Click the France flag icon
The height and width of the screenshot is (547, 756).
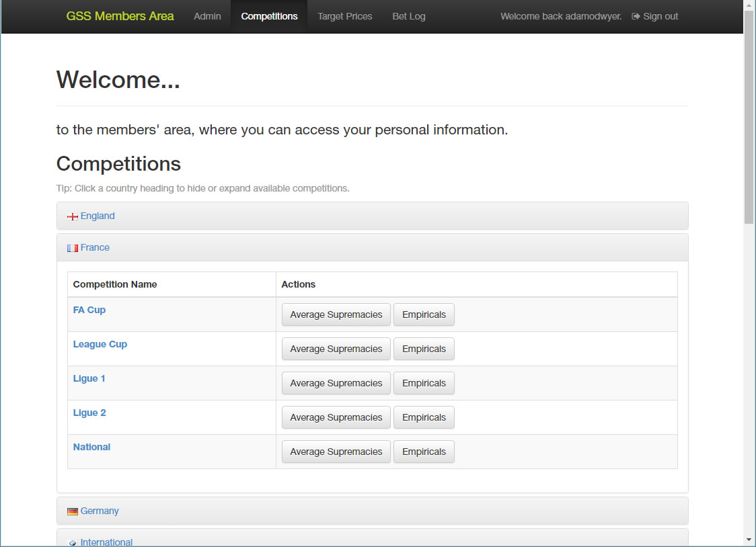73,248
